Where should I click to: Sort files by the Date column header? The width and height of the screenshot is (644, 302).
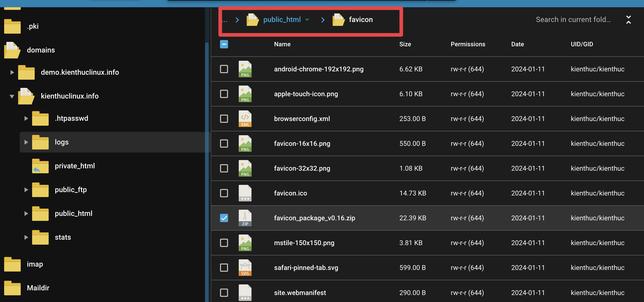coord(517,44)
